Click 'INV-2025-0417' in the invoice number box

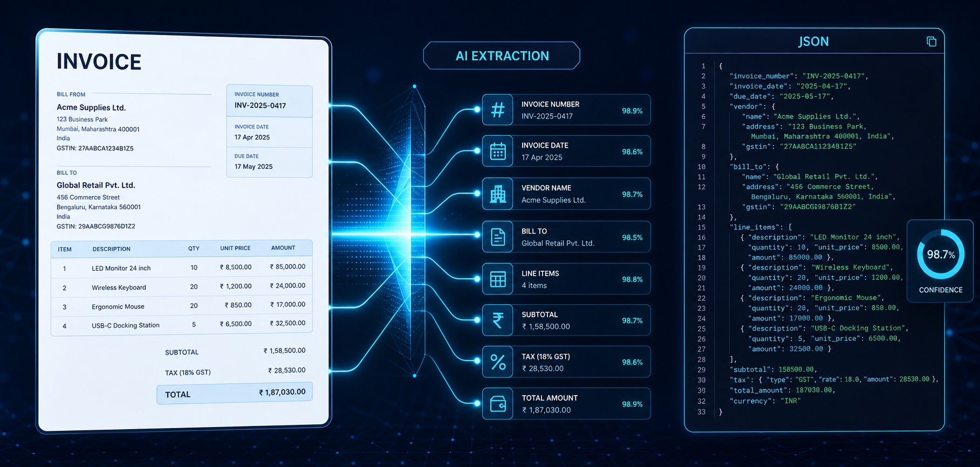260,106
